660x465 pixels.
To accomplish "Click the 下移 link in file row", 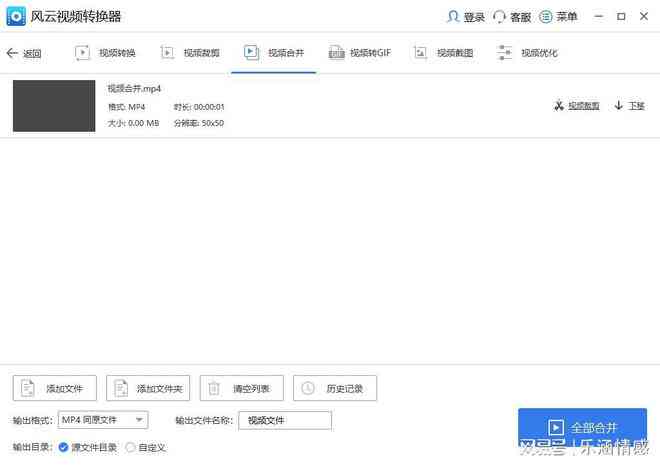I will click(x=636, y=106).
